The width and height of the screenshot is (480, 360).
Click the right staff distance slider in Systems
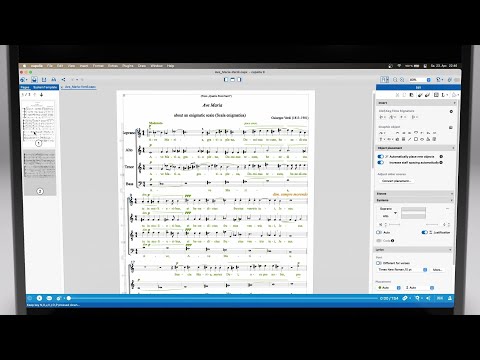(x=432, y=225)
